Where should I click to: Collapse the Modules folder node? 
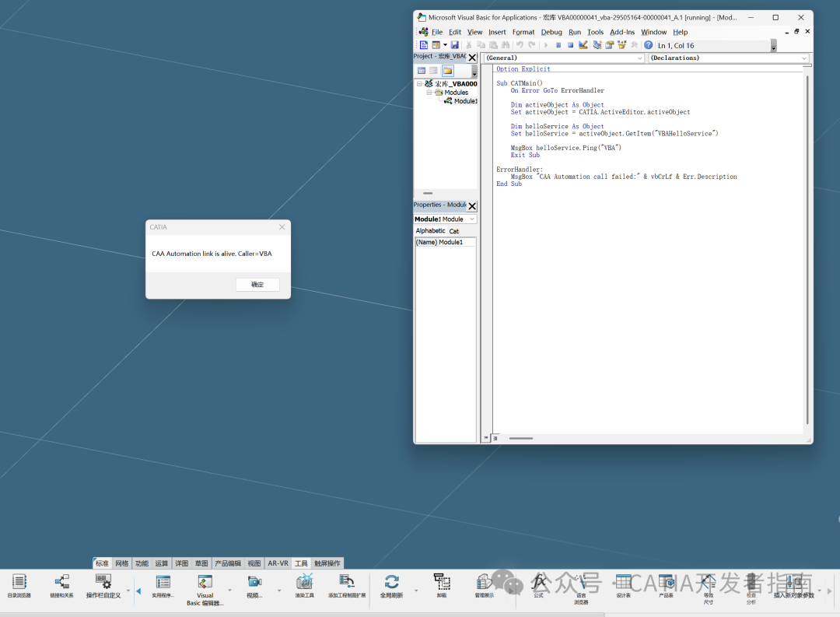[429, 93]
